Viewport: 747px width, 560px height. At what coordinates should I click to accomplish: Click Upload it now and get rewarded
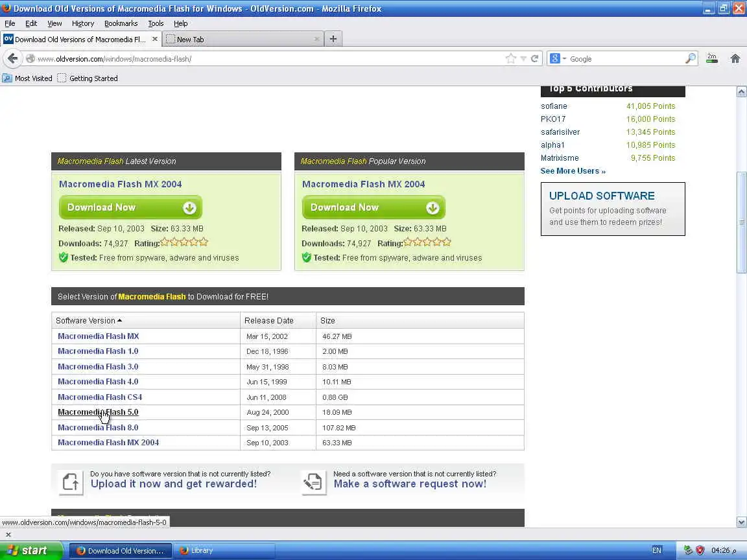pos(173,484)
